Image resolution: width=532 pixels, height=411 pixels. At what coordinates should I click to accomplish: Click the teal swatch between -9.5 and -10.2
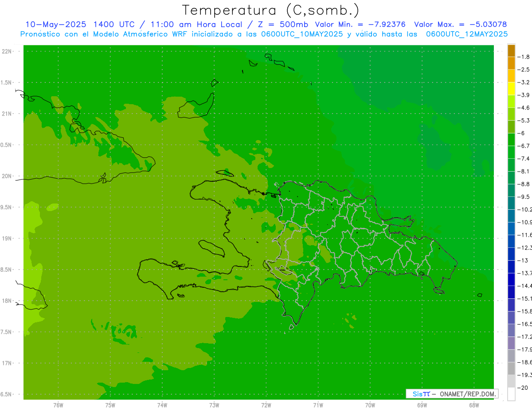[x=511, y=203]
